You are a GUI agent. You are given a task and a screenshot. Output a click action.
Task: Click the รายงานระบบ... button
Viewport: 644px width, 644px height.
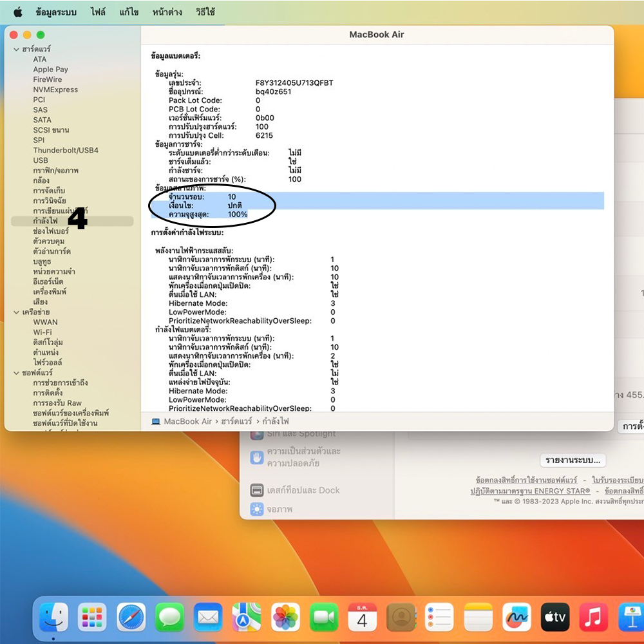click(573, 460)
